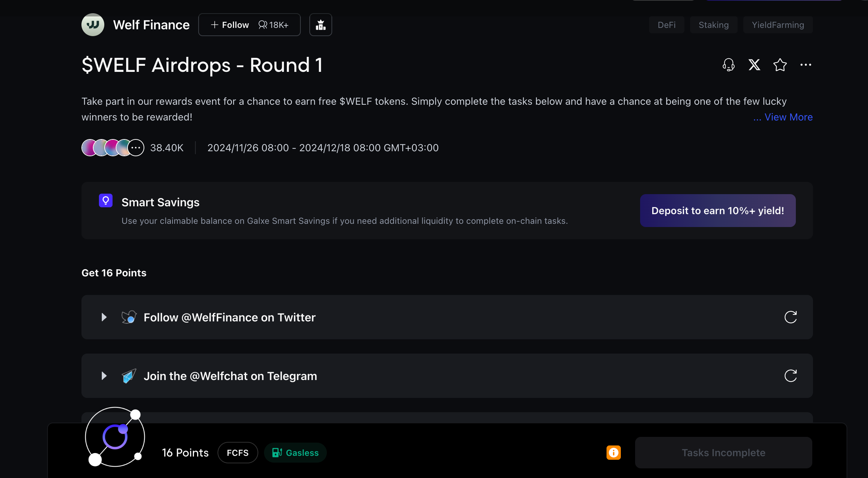
Task: Click the headset support icon
Action: [x=728, y=65]
